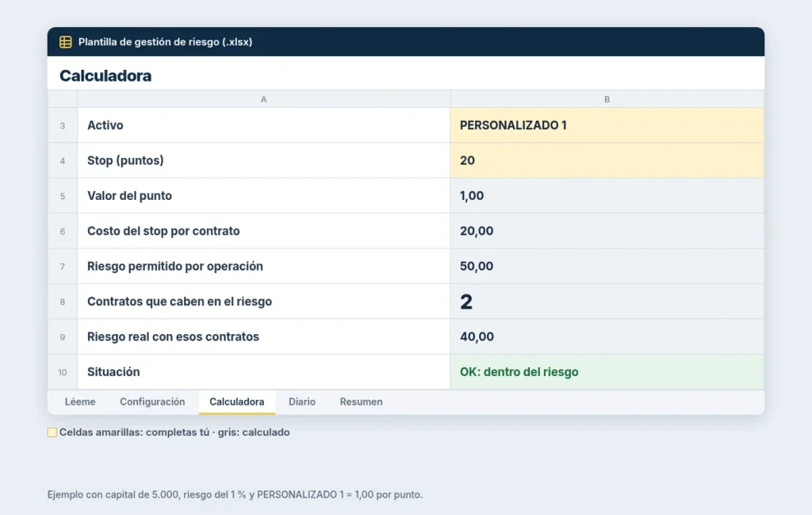Select row 3 header
This screenshot has height=515, width=812.
63,125
